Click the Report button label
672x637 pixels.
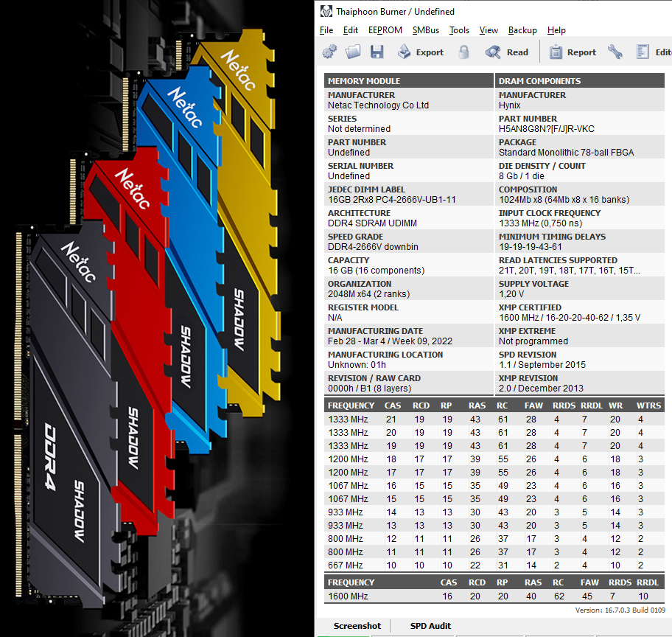tap(581, 52)
